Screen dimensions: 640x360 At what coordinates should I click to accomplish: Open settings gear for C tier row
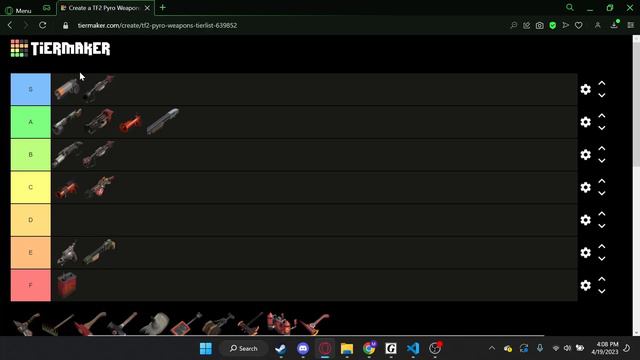pos(585,187)
